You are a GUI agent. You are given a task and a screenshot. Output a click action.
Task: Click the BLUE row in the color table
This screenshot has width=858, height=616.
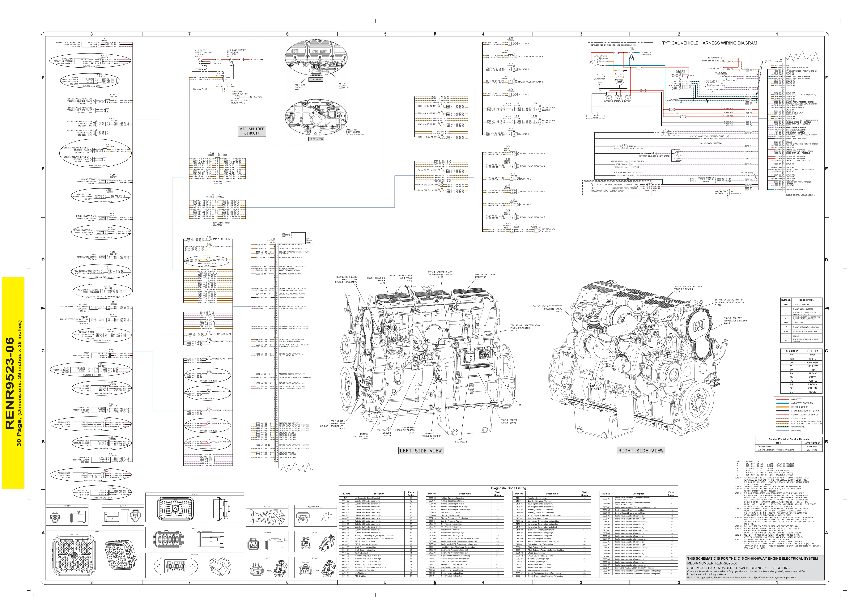pyautogui.click(x=802, y=392)
